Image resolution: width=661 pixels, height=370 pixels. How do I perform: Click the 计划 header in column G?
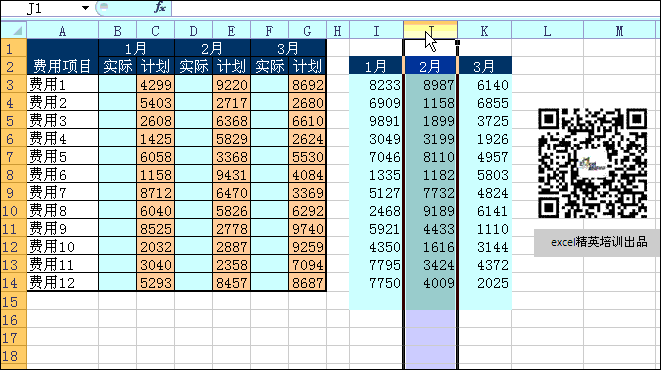(307, 66)
